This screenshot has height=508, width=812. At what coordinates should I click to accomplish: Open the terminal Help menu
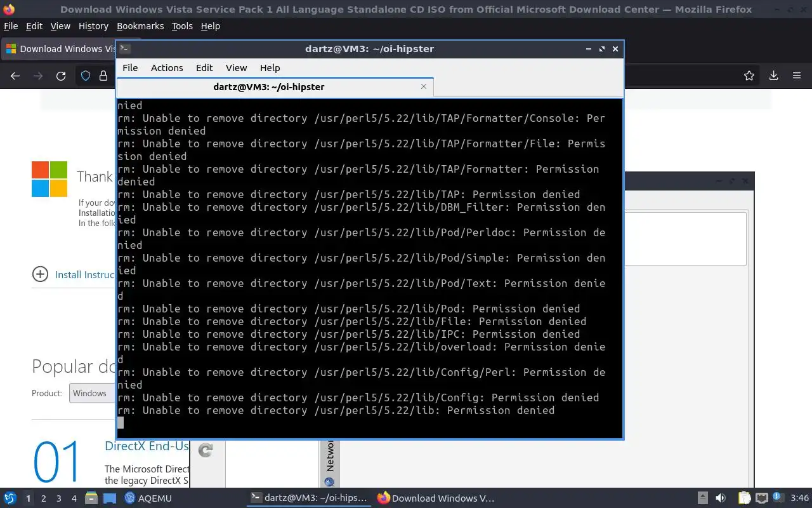pos(270,68)
